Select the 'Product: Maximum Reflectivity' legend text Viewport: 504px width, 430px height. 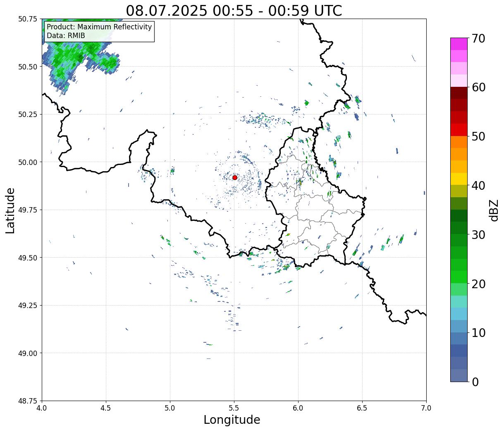[x=99, y=27]
